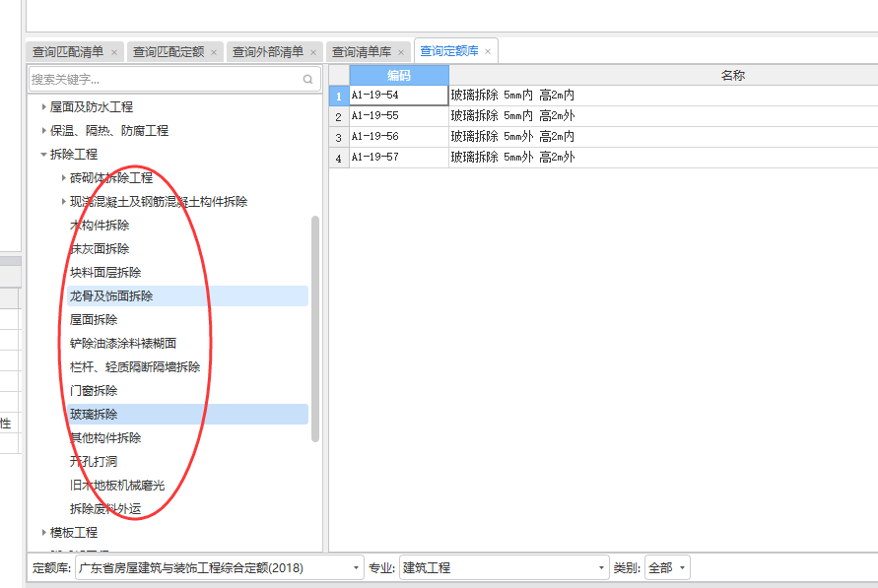Viewport: 878px width, 588px height.
Task: Click 玻璃拆除 5mm内 高2m外 name cell
Action: [663, 116]
